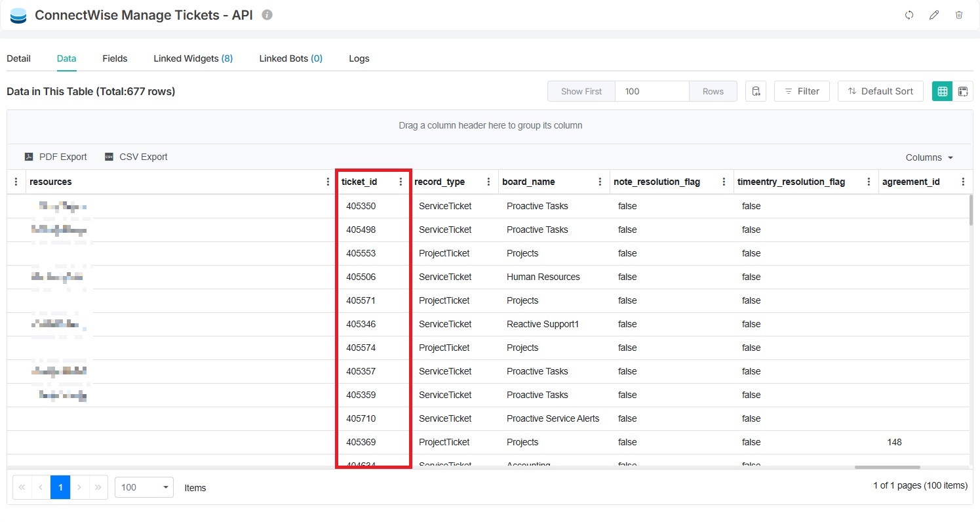Click the database icon next to Rows
980x522 pixels.
point(756,91)
